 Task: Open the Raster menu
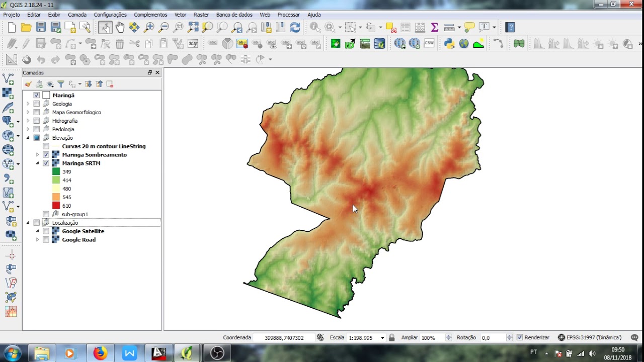tap(201, 15)
